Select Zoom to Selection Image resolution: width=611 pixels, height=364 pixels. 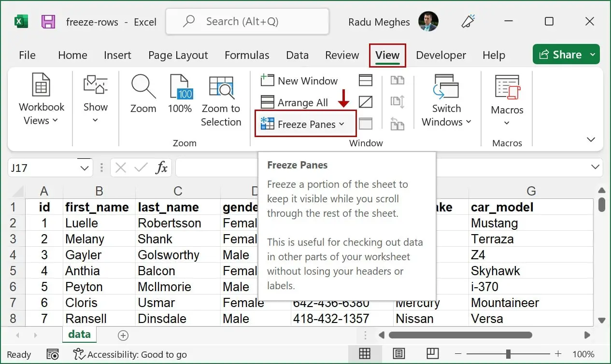point(221,100)
